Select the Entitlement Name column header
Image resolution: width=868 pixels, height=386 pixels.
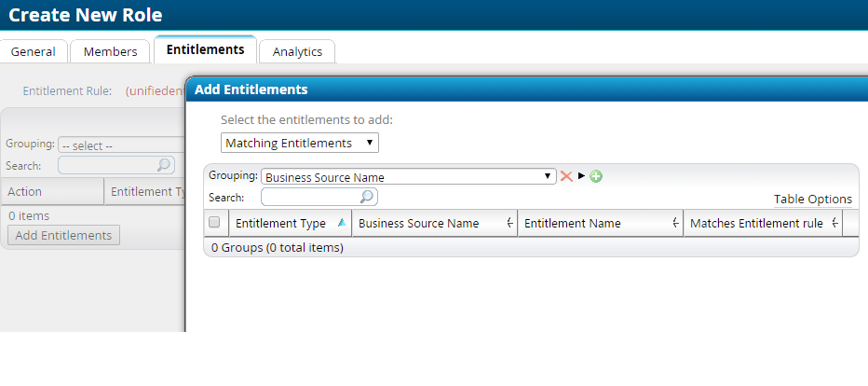(572, 223)
